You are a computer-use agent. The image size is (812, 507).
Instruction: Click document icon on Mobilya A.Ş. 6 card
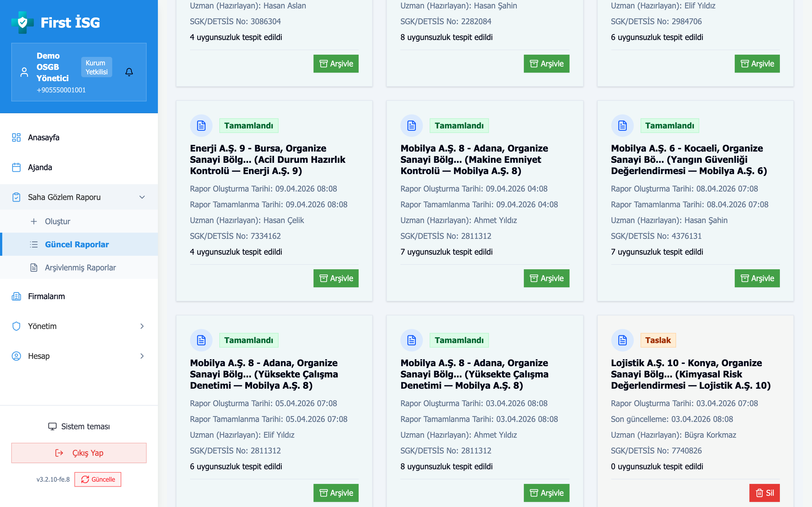622,126
